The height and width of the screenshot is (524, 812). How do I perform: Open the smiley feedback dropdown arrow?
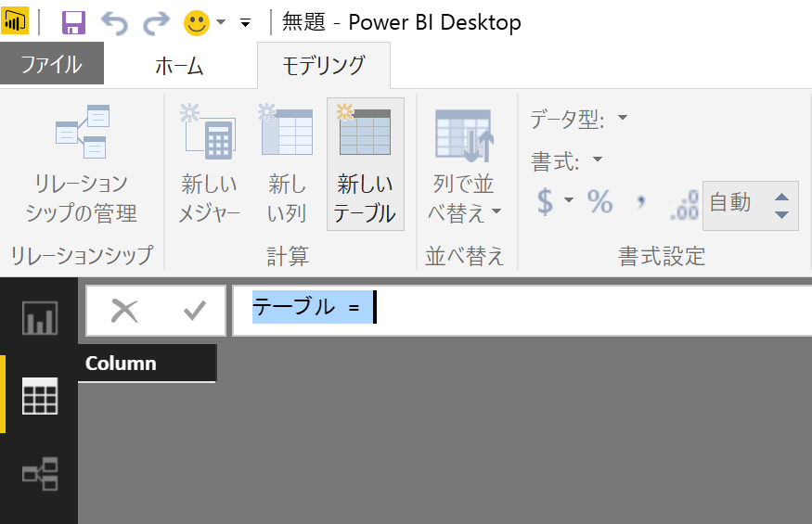[221, 22]
